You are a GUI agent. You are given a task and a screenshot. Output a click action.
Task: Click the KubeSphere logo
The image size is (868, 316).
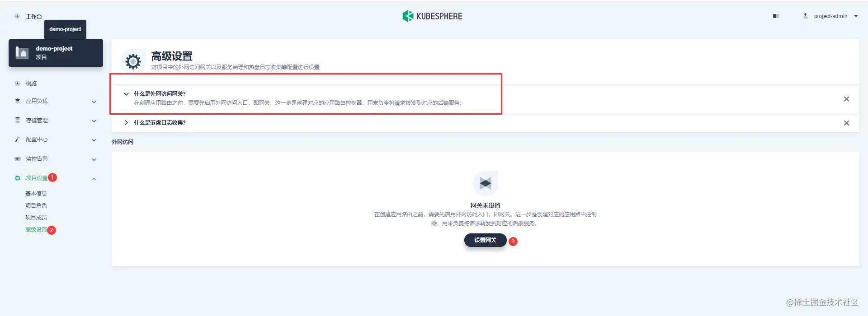(432, 16)
